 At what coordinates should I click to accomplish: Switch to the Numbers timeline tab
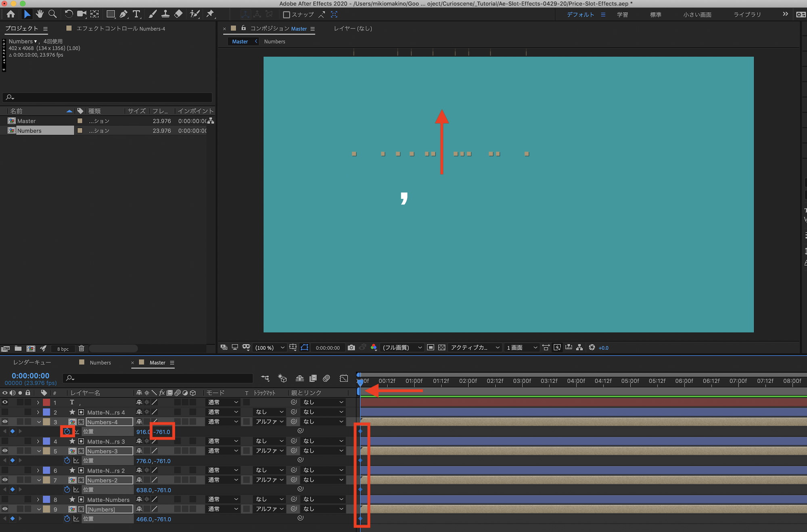click(x=100, y=363)
